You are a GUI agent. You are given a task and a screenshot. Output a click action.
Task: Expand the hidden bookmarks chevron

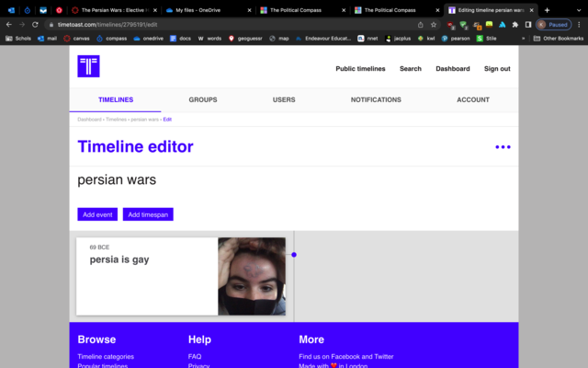click(524, 39)
